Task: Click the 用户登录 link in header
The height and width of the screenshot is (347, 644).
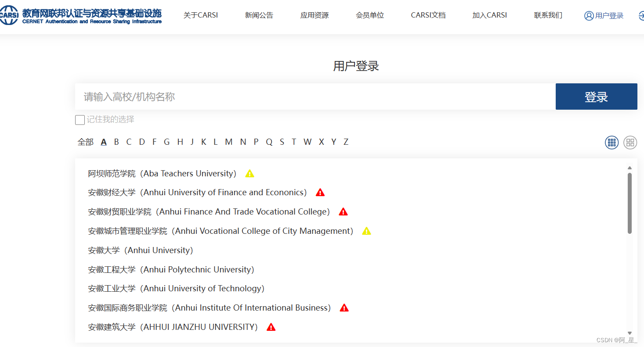Action: (x=609, y=16)
